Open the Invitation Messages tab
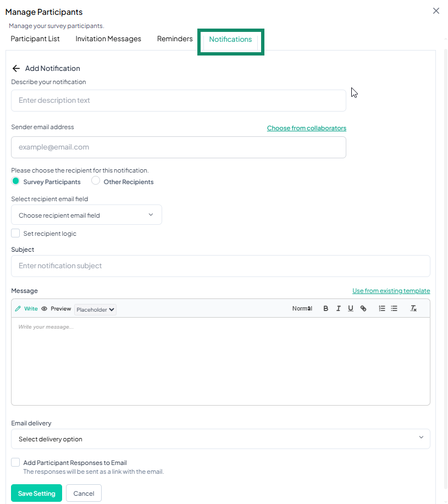 coord(108,39)
